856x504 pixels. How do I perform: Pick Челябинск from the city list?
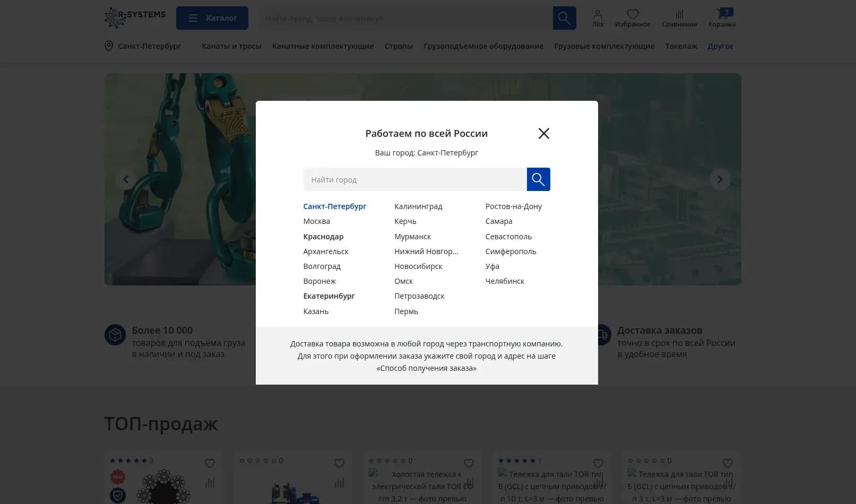[505, 281]
